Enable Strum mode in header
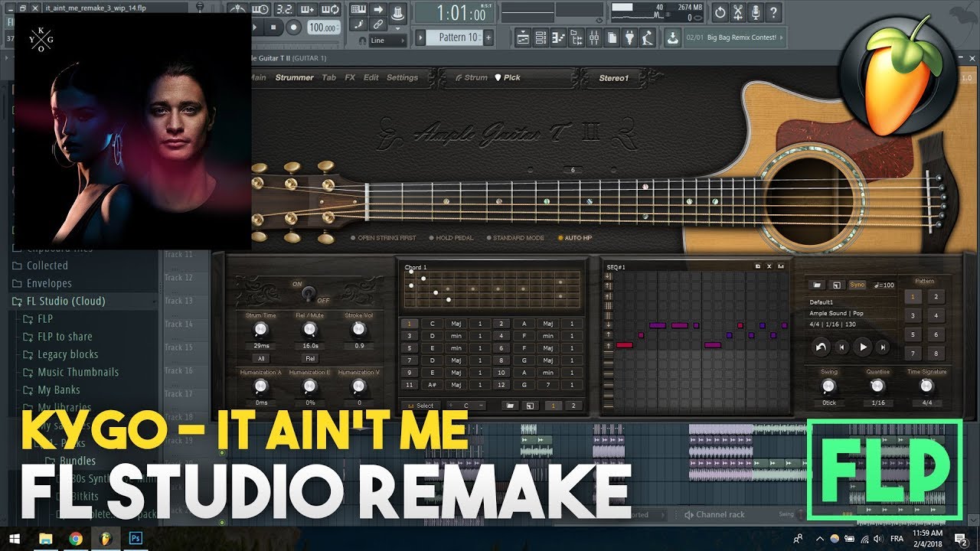The image size is (980, 551). point(472,77)
